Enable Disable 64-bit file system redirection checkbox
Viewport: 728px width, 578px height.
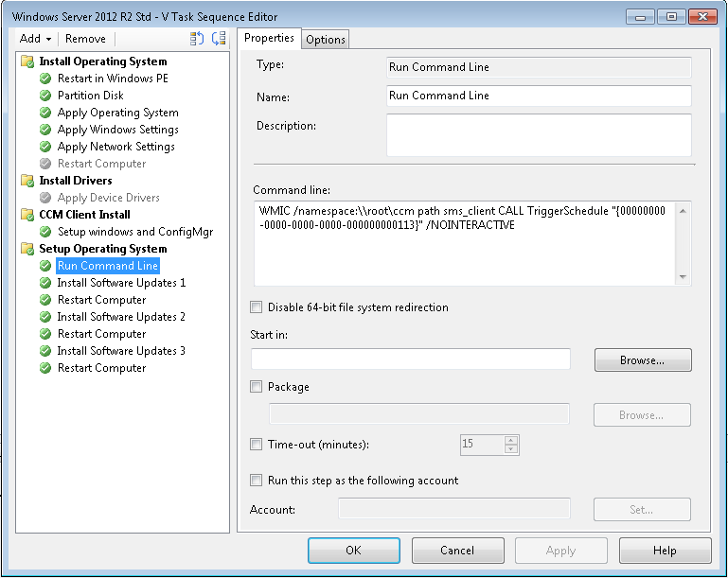pyautogui.click(x=256, y=307)
